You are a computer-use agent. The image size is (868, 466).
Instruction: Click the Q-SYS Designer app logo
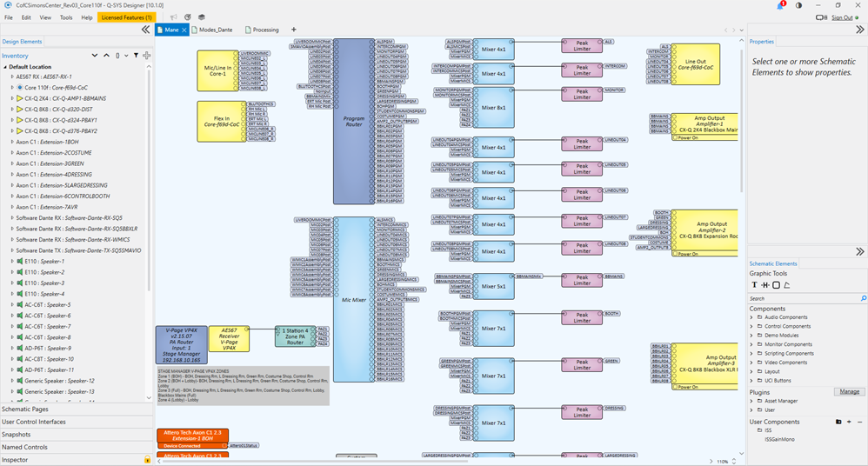(x=8, y=5)
